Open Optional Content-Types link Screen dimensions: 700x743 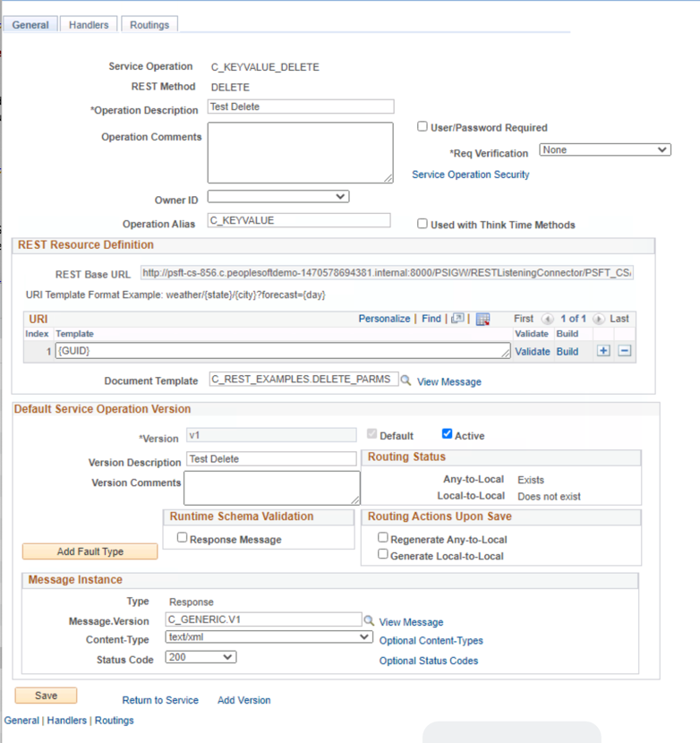point(431,640)
